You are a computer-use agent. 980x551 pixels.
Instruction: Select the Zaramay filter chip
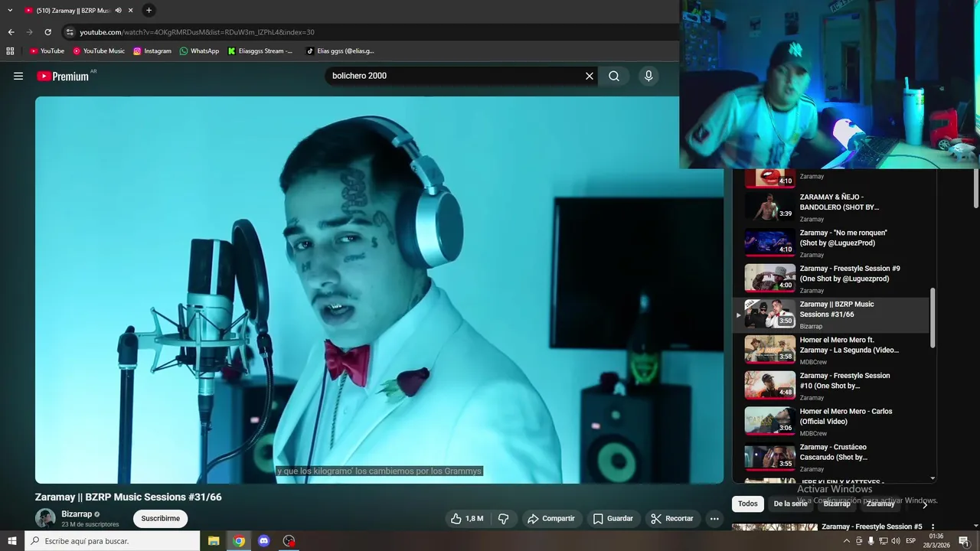pos(880,504)
